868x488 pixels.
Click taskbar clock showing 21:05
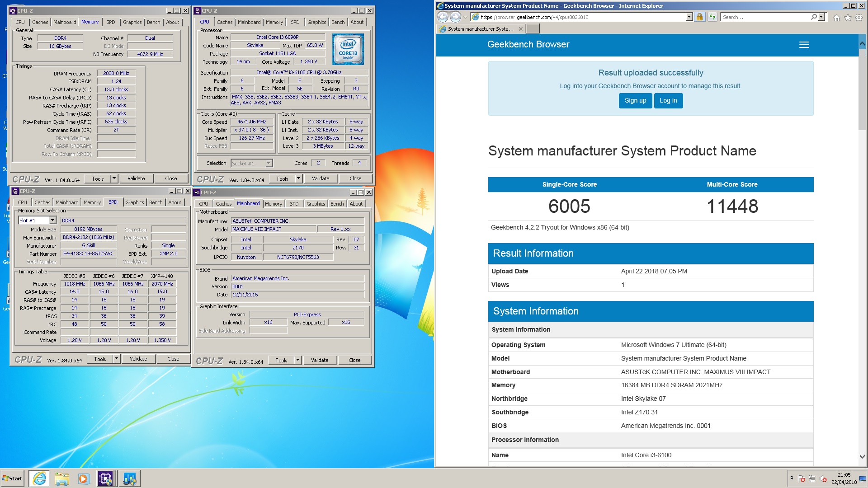(x=844, y=479)
